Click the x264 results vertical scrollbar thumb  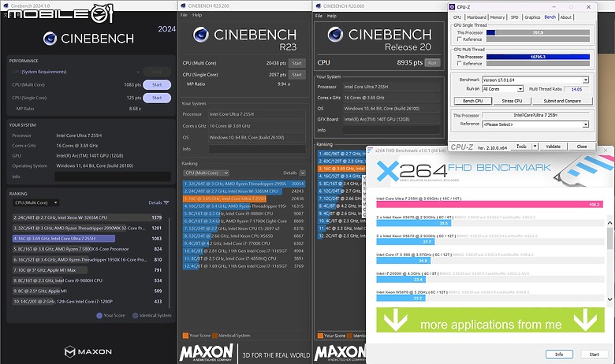(610, 238)
